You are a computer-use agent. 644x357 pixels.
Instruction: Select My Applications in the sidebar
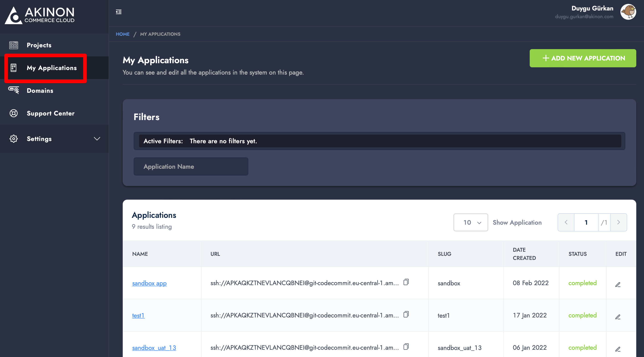[x=54, y=68]
